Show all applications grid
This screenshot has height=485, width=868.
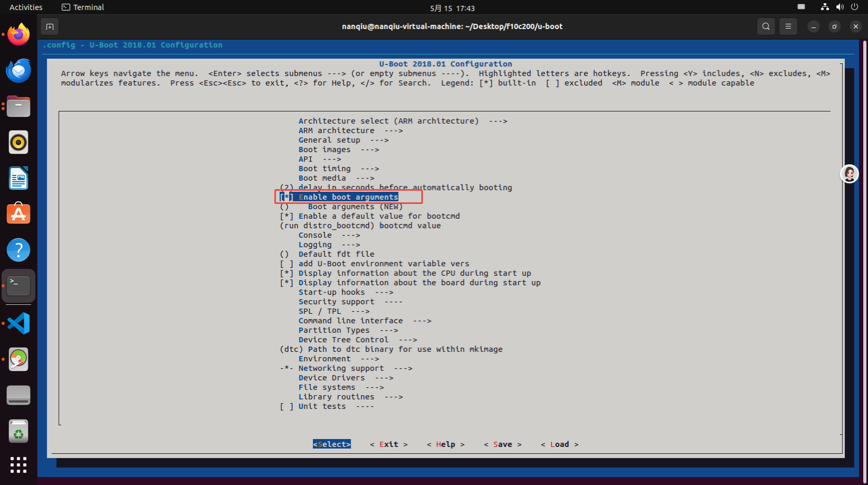coord(19,465)
